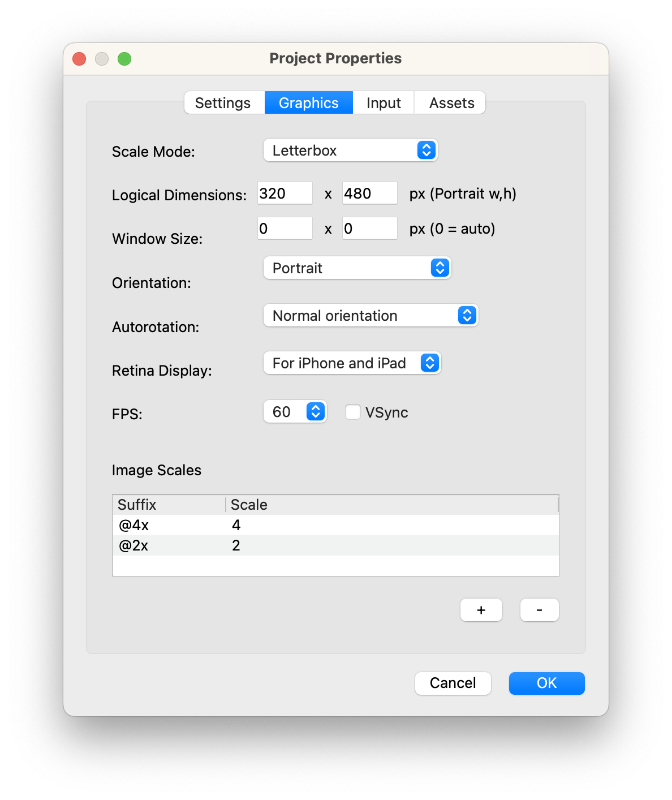Focus the window width field
This screenshot has width=672, height=800.
point(285,229)
